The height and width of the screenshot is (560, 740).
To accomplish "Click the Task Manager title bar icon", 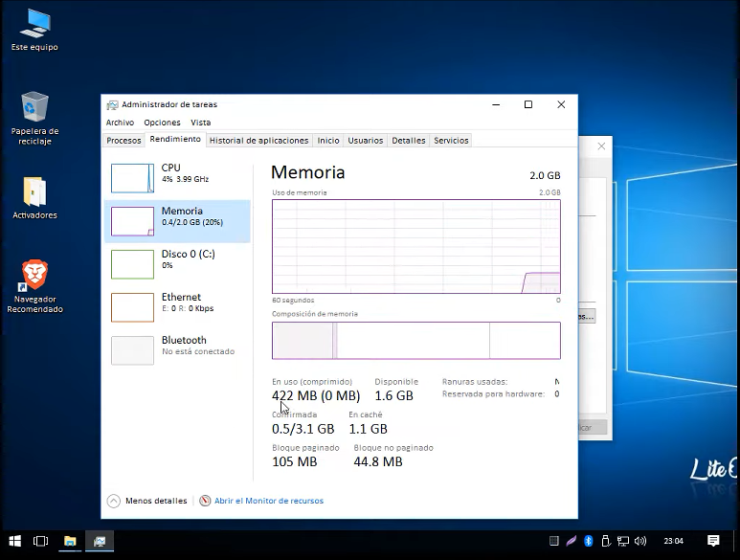I will pos(112,104).
